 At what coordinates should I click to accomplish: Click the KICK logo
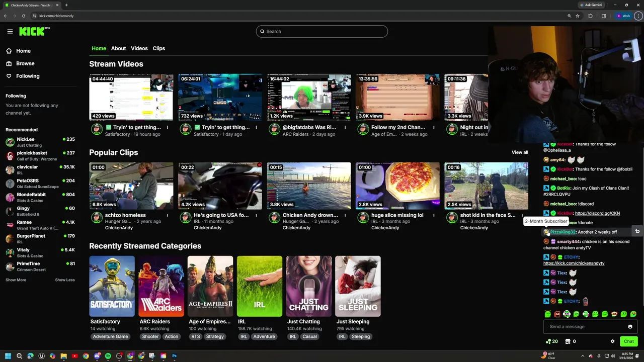34,31
